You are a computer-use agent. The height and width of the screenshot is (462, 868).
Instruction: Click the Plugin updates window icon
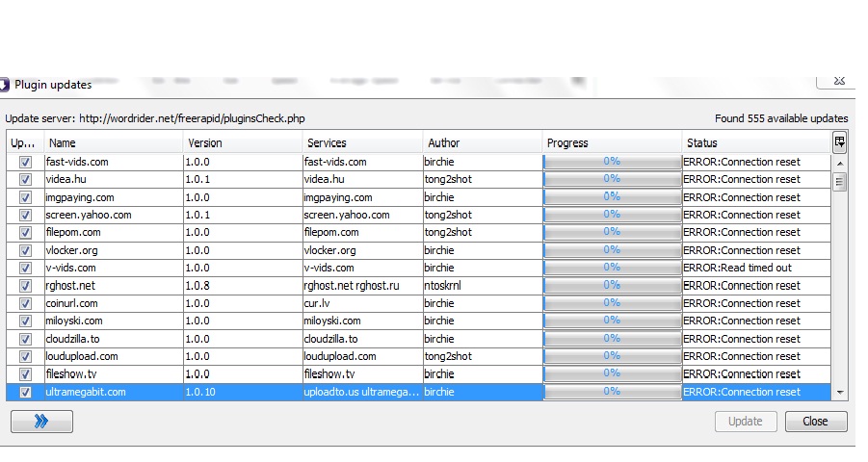coord(5,85)
